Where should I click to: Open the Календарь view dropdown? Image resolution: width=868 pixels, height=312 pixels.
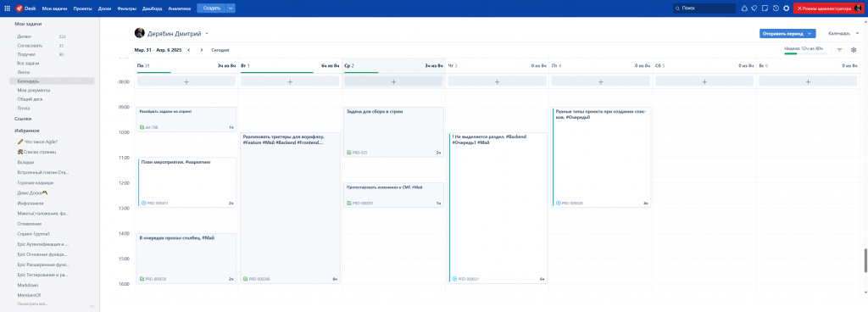pos(844,34)
